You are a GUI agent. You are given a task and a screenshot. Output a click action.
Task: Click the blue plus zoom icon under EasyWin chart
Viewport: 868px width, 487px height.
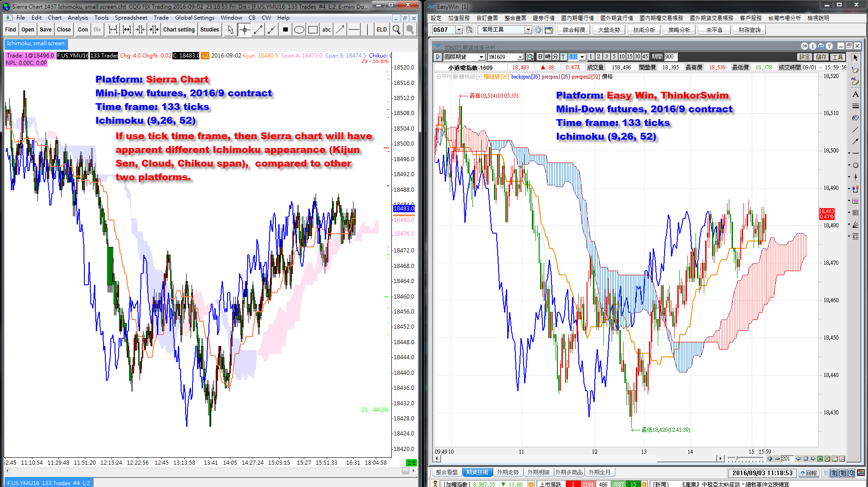(770, 459)
